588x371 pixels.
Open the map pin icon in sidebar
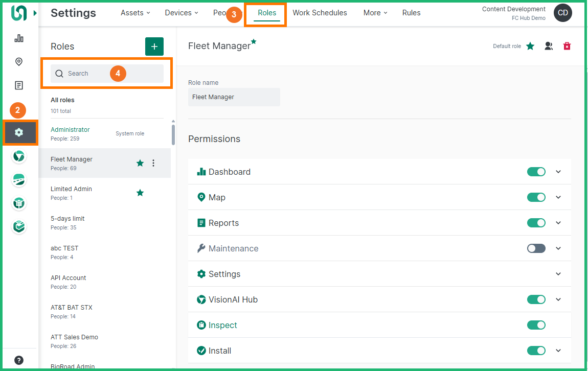tap(19, 62)
